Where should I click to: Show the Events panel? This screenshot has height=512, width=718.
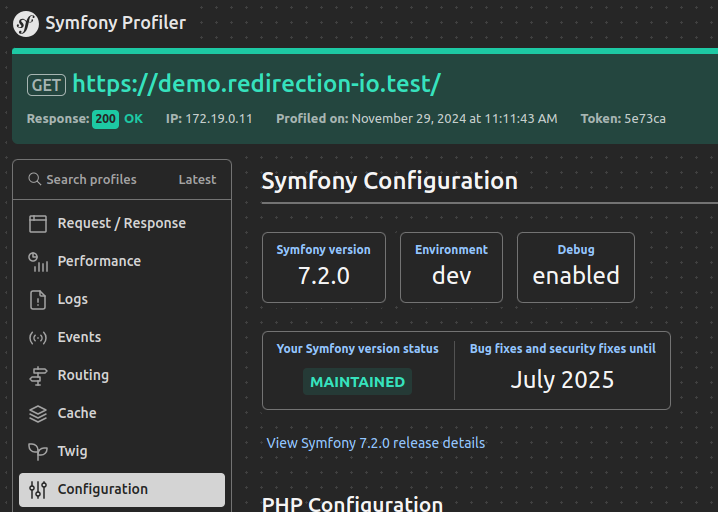[122, 338]
